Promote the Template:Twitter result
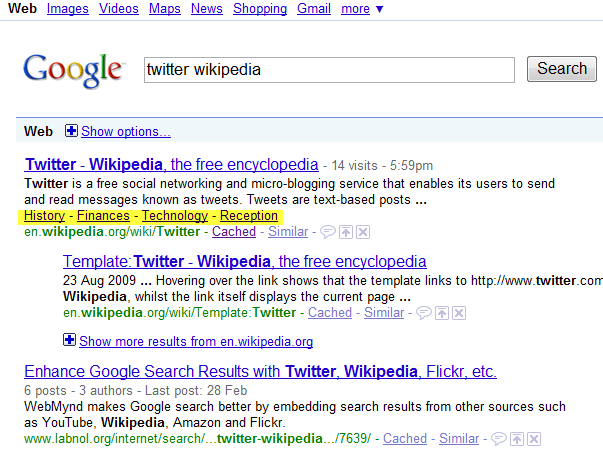The height and width of the screenshot is (454, 603). tap(440, 313)
